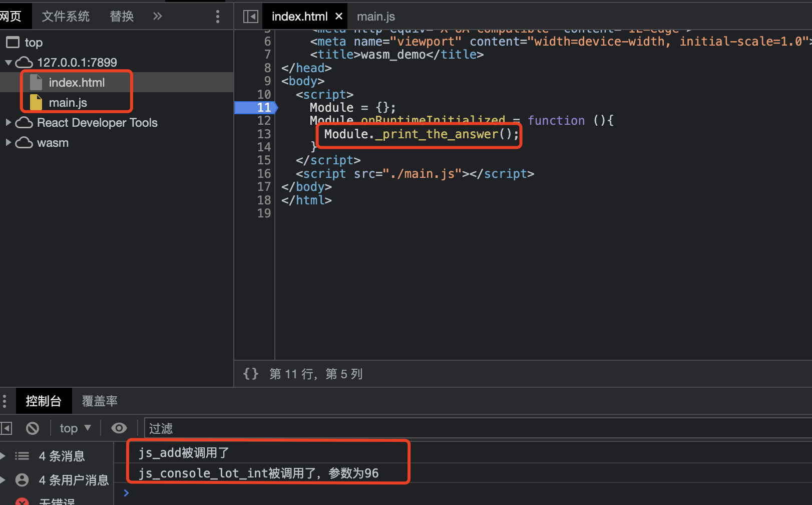Create live expression with eye icon
Screen dimensions: 812x505
pyautogui.click(x=119, y=428)
